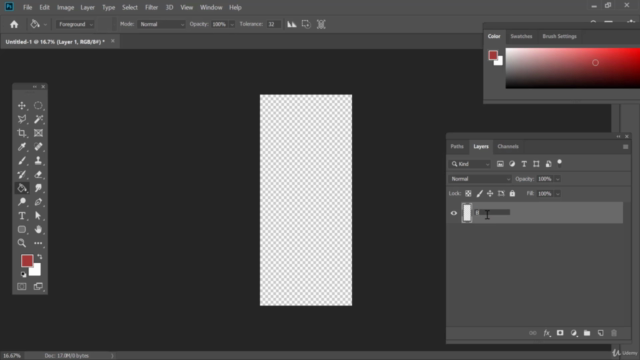
Task: Open the layer blend mode Normal dropdown
Action: coord(480,179)
